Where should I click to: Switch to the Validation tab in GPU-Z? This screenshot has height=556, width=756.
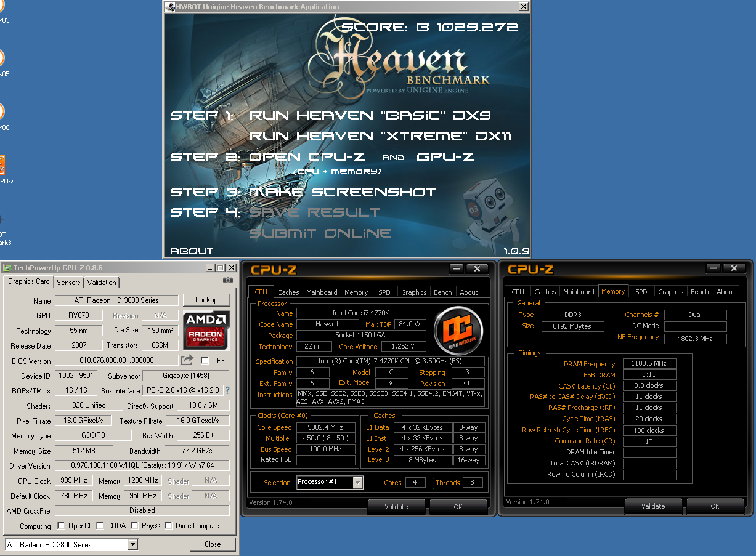point(102,282)
